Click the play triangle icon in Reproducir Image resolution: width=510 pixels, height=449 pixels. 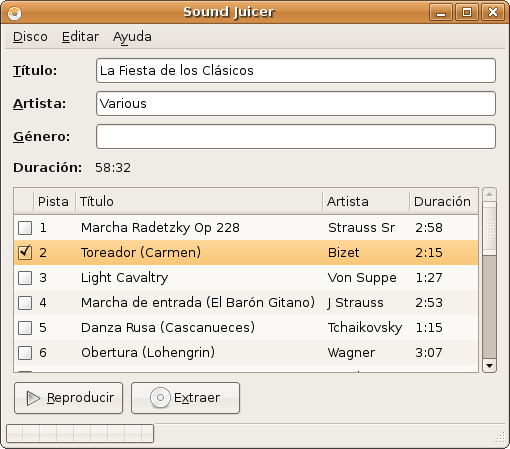click(x=33, y=398)
